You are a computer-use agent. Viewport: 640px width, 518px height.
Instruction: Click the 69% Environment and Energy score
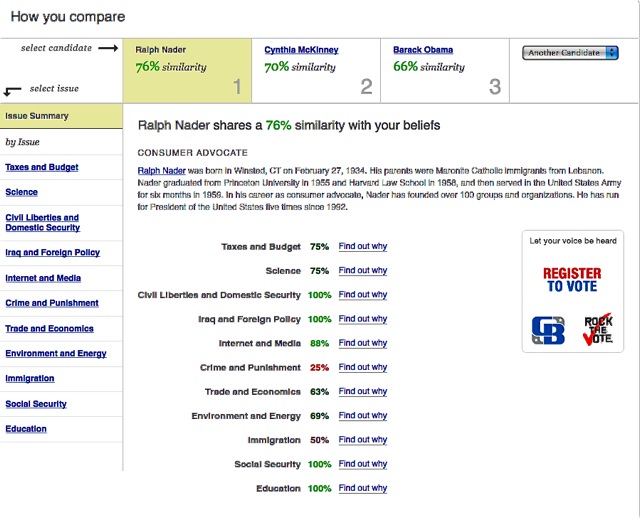point(319,416)
